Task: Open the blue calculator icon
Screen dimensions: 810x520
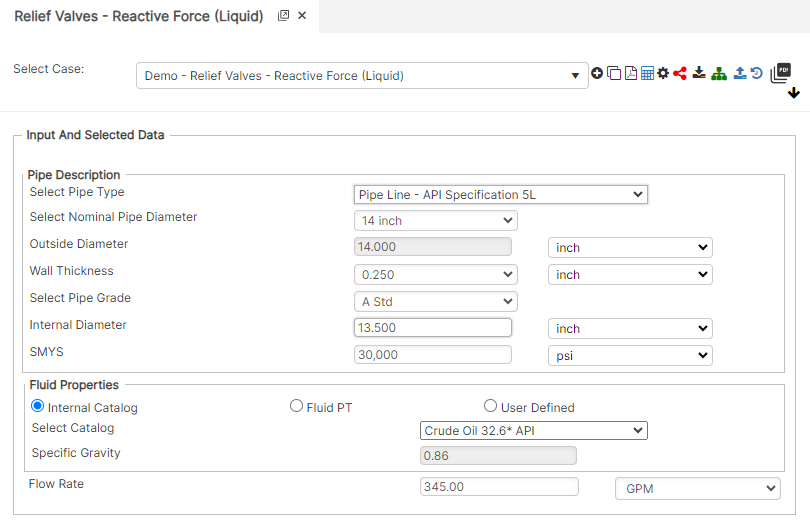Action: (647, 73)
